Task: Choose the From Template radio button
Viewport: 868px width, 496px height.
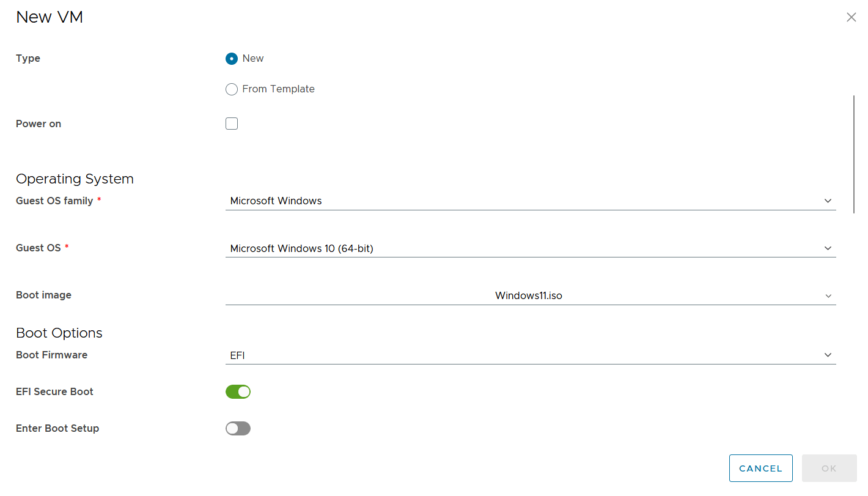Action: [232, 89]
